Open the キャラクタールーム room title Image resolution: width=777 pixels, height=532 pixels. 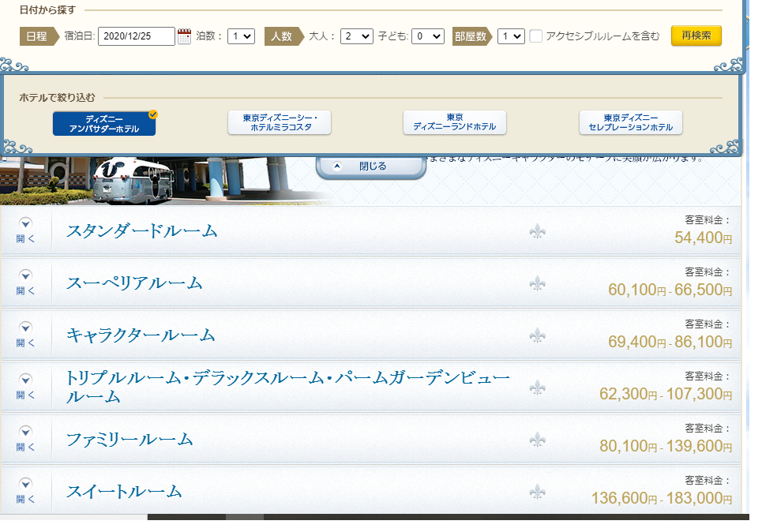pos(141,335)
